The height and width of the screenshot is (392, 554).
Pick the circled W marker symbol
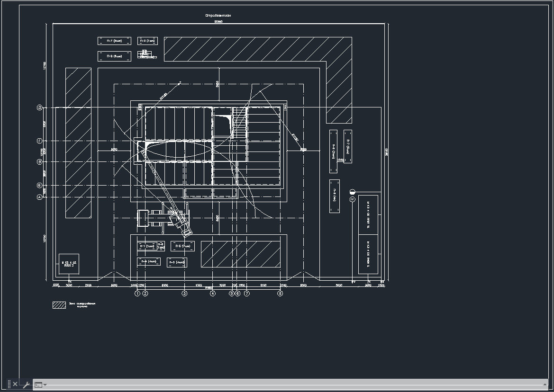(352, 200)
